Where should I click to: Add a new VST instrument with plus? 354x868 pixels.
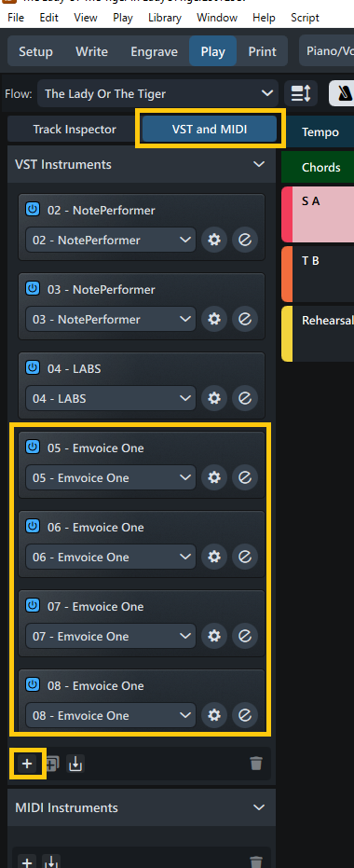click(x=27, y=765)
